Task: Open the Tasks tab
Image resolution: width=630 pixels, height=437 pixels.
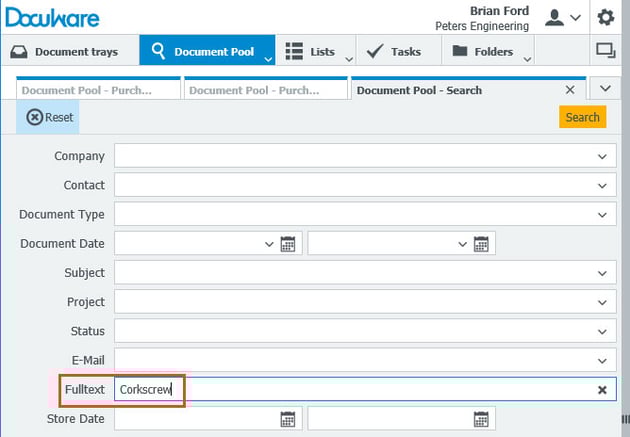Action: pyautogui.click(x=394, y=51)
